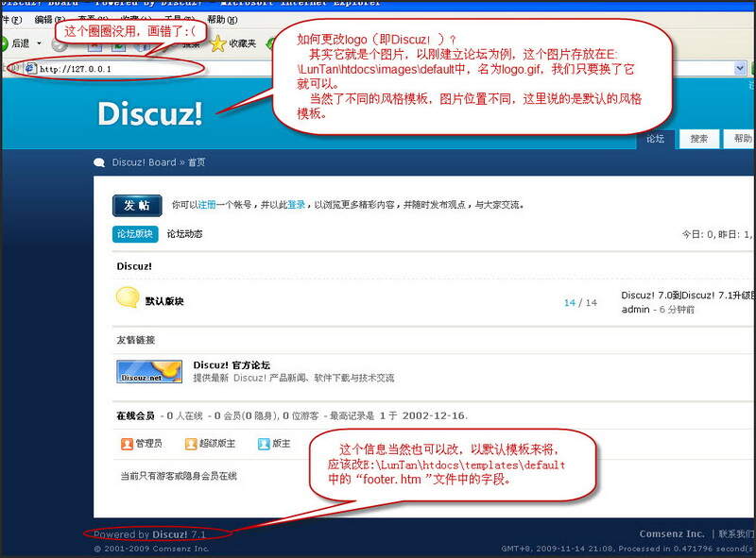Click the breadcrumb speech bubble icon
The height and width of the screenshot is (558, 756).
99,162
